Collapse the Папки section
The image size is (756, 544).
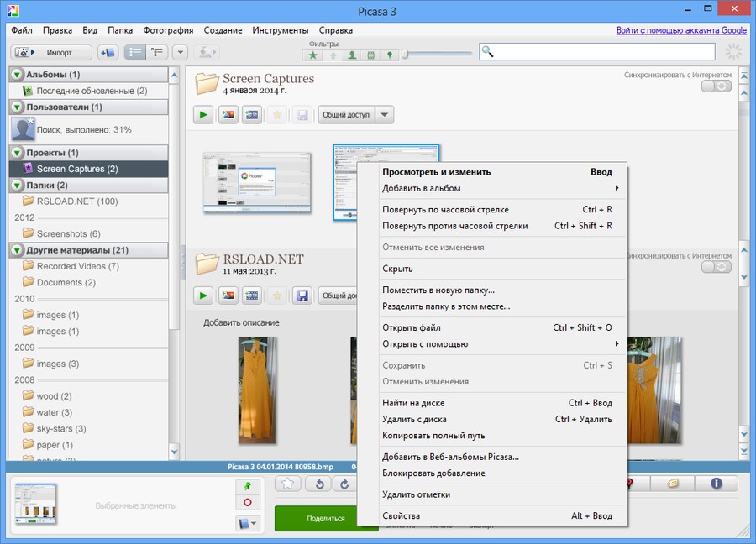18,183
